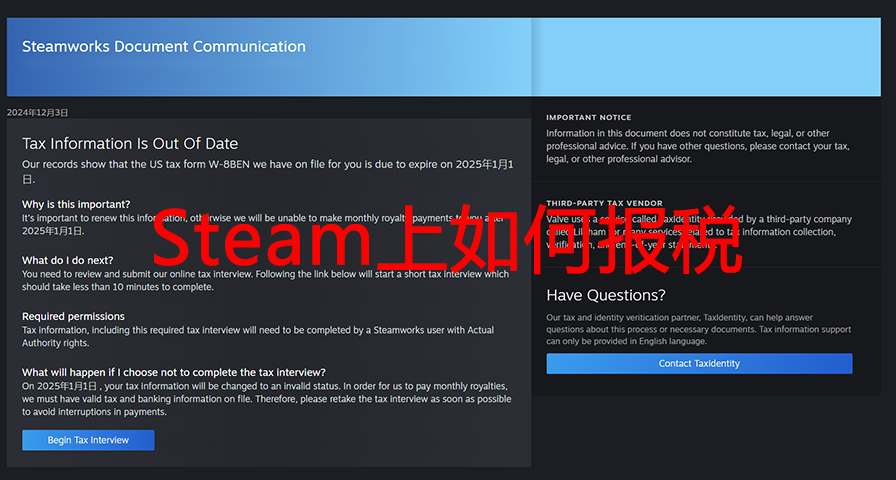
Task: Click the disclaimer text about professional advice
Action: point(698,146)
